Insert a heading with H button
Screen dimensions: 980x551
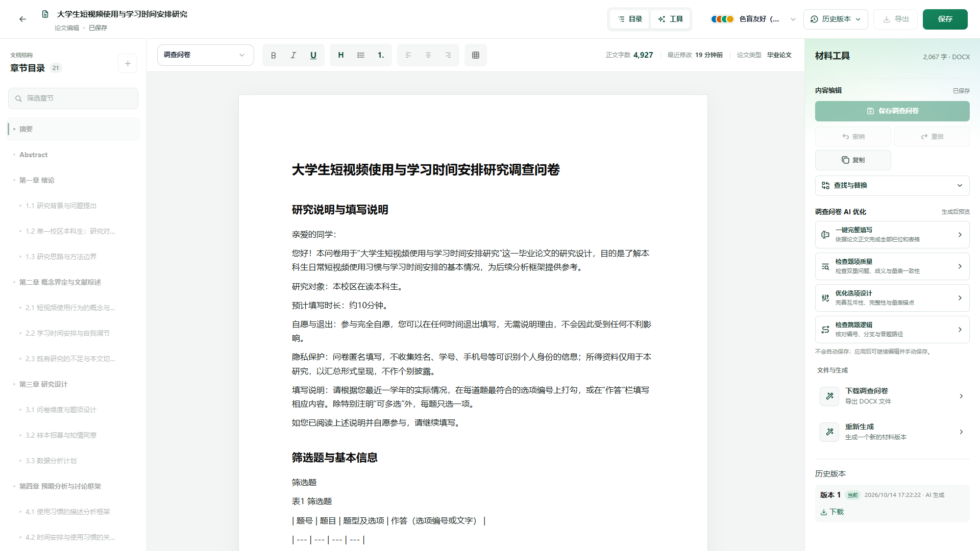pos(341,55)
